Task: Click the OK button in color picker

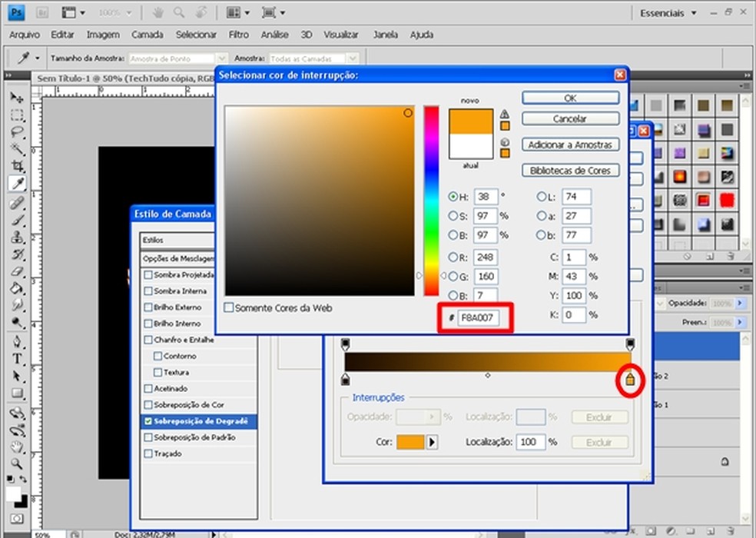Action: pyautogui.click(x=570, y=98)
